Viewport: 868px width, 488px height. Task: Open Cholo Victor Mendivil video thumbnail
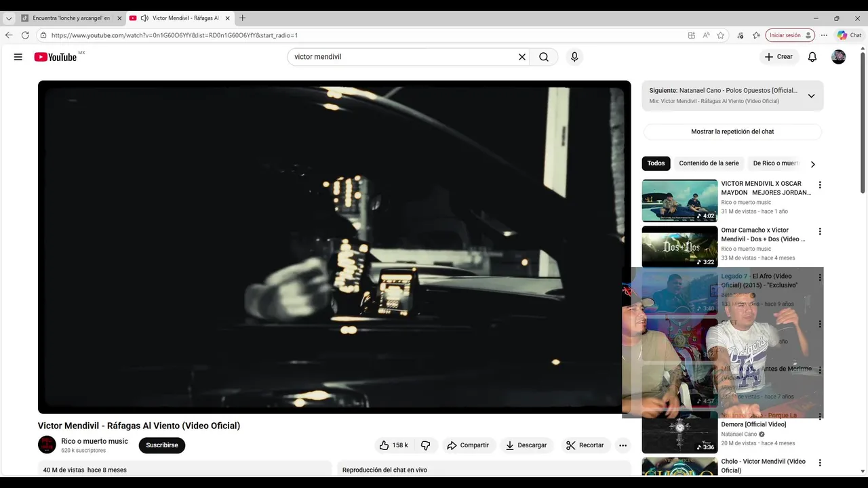tap(679, 466)
